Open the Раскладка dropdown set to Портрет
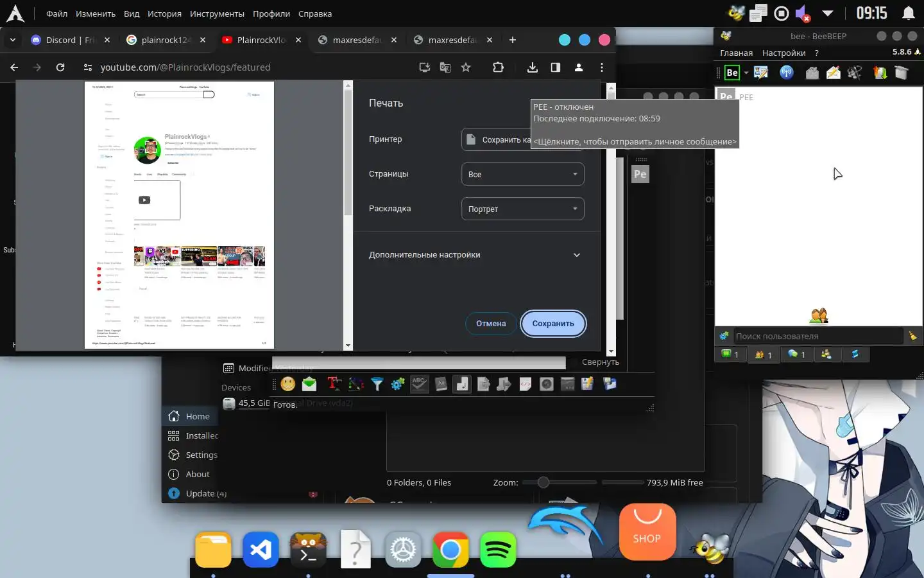 click(523, 209)
